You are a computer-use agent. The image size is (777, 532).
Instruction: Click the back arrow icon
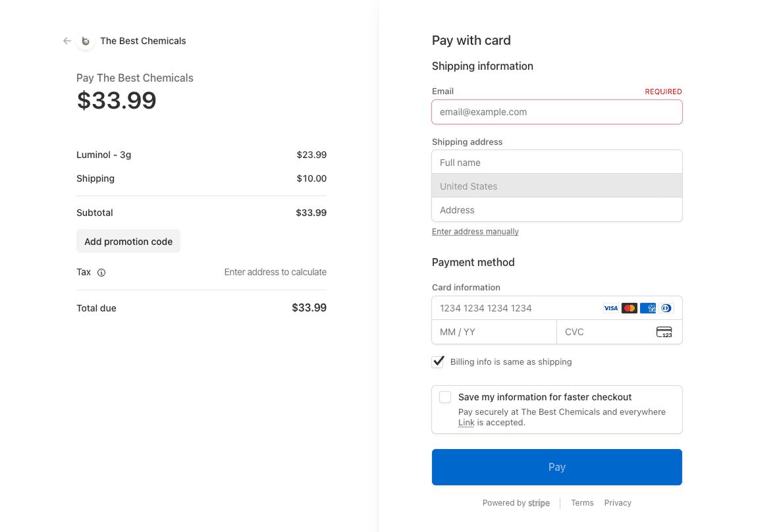(67, 41)
